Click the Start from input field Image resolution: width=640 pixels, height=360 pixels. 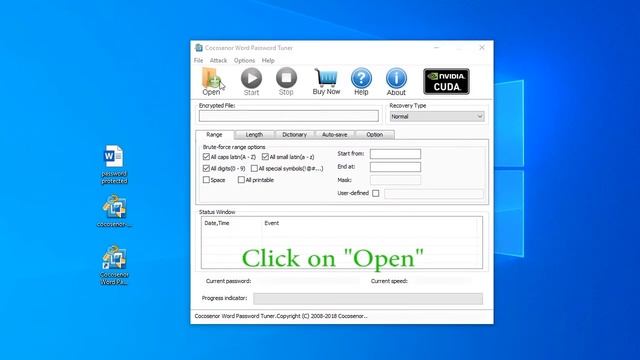395,154
